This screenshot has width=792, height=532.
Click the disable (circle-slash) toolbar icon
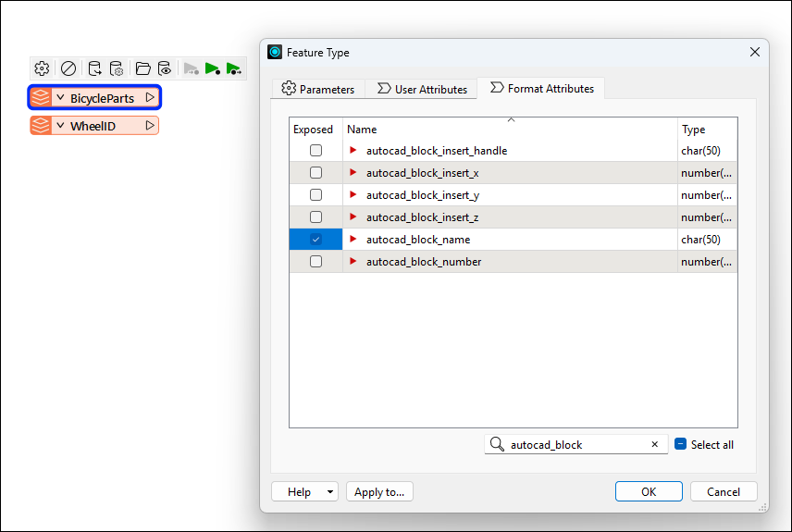pyautogui.click(x=68, y=68)
